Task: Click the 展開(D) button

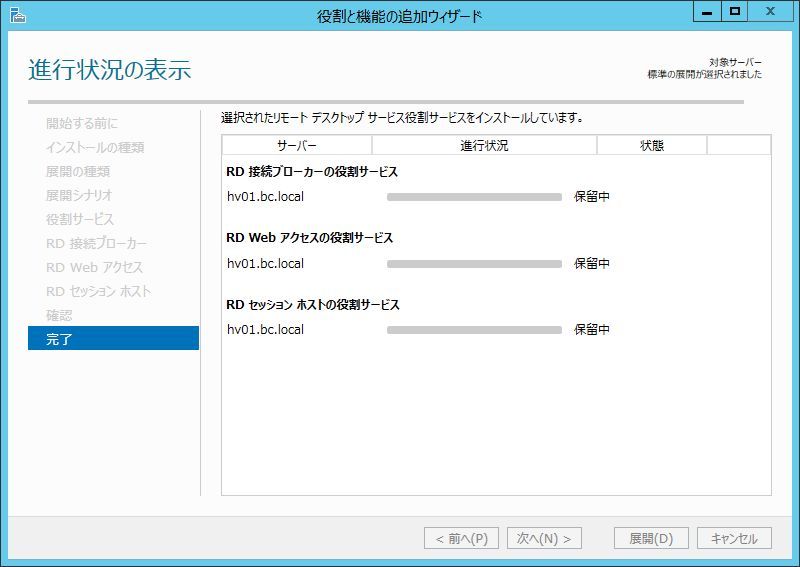Action: (651, 538)
